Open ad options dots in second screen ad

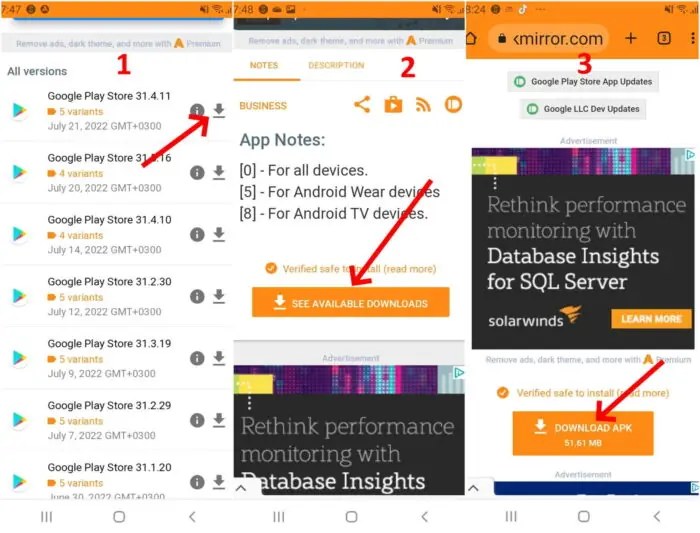[x=249, y=403]
